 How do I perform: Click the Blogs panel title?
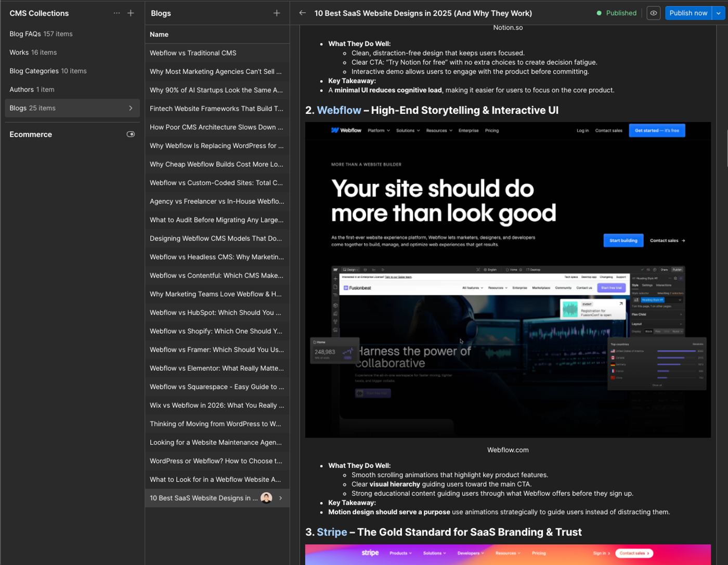coord(161,13)
